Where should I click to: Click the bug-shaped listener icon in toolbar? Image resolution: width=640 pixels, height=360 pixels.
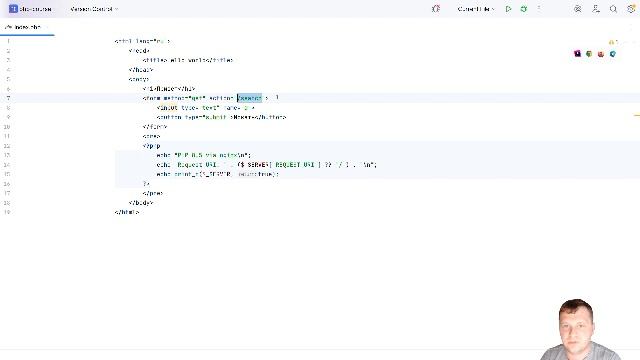pos(436,9)
